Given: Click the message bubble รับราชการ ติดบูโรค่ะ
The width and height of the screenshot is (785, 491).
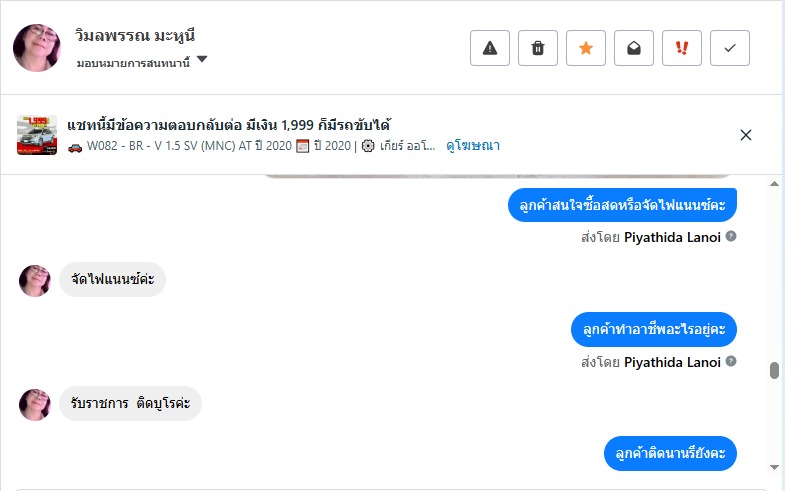Looking at the screenshot, I should pos(130,404).
